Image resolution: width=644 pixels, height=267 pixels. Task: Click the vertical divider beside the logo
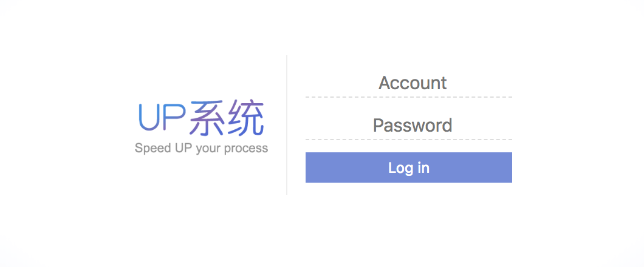coord(287,124)
